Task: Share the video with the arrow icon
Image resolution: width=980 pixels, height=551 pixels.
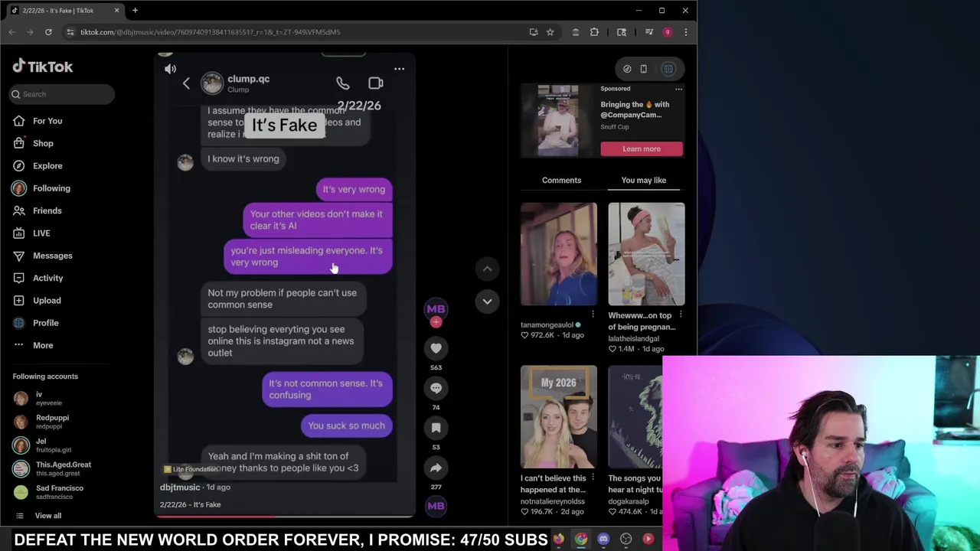Action: click(436, 468)
